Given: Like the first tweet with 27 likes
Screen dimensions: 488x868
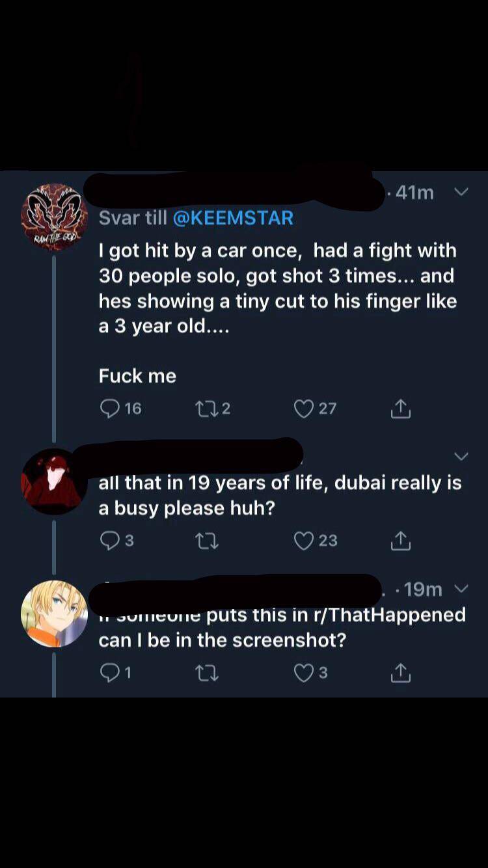Looking at the screenshot, I should click(303, 408).
